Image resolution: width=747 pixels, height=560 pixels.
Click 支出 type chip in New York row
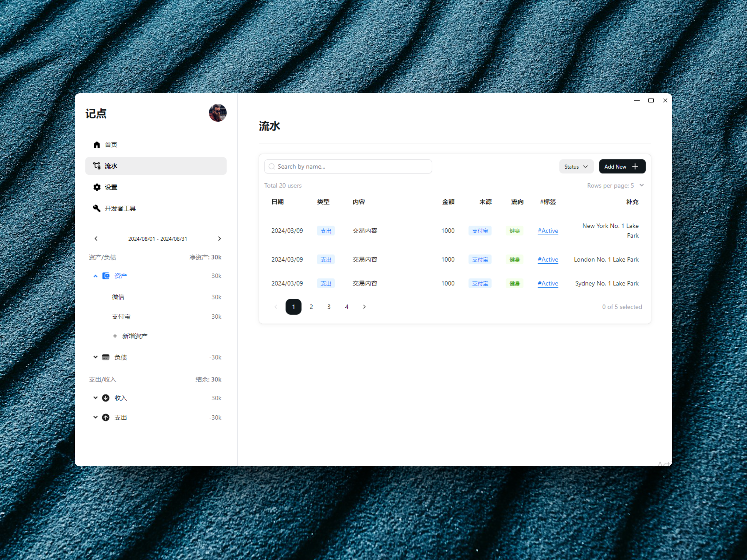(326, 231)
